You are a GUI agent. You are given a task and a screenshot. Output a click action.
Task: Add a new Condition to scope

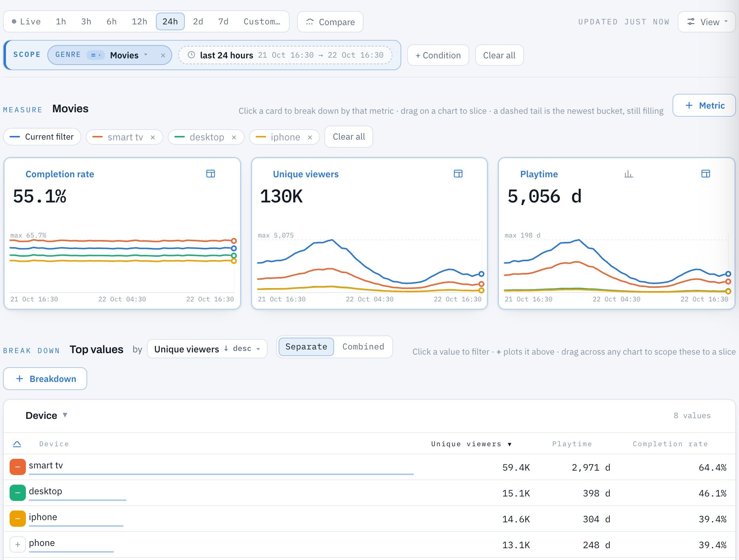coord(438,55)
